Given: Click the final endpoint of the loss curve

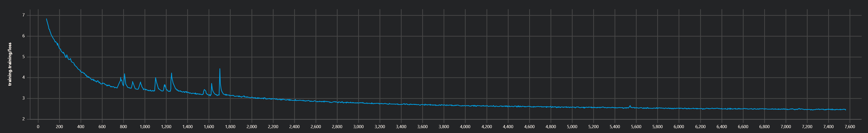Looking at the screenshot, I should [x=845, y=110].
